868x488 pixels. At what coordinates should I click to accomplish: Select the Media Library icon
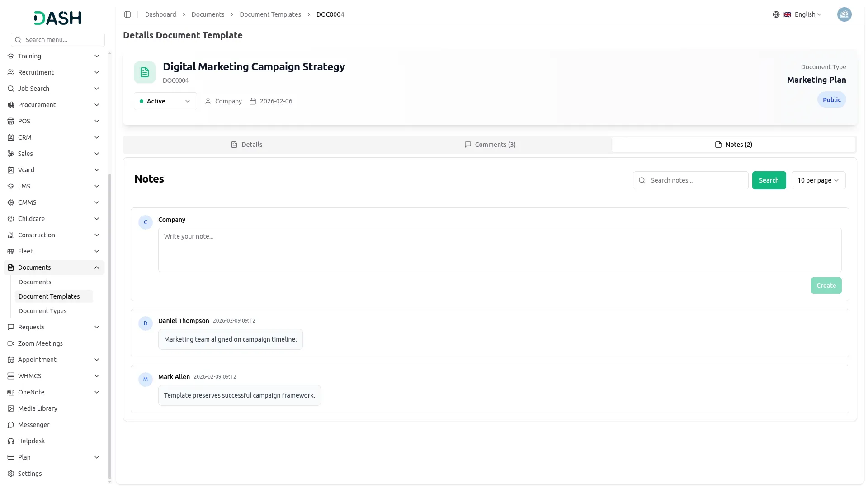coord(11,408)
